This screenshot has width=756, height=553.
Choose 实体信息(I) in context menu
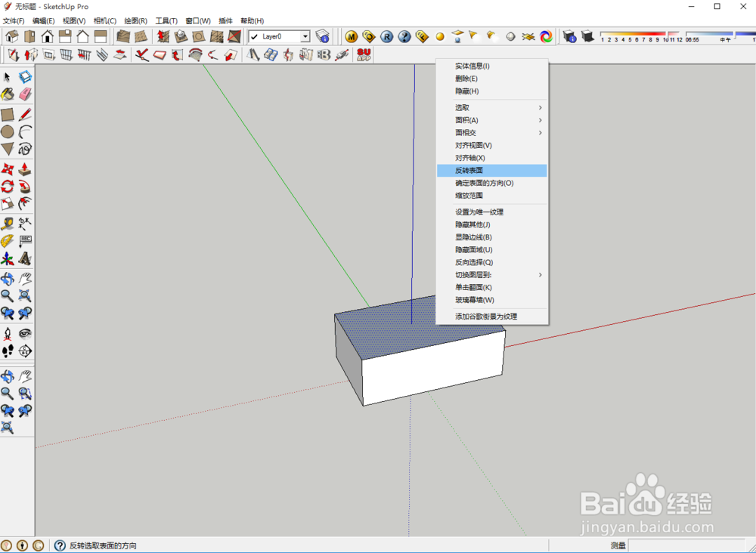(x=492, y=66)
